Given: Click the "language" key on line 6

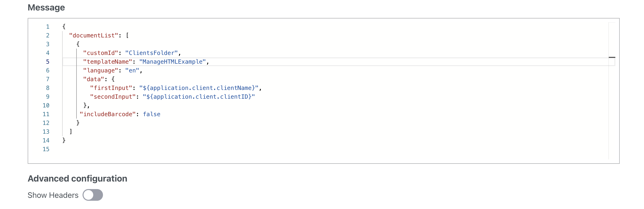Looking at the screenshot, I should click(101, 70).
